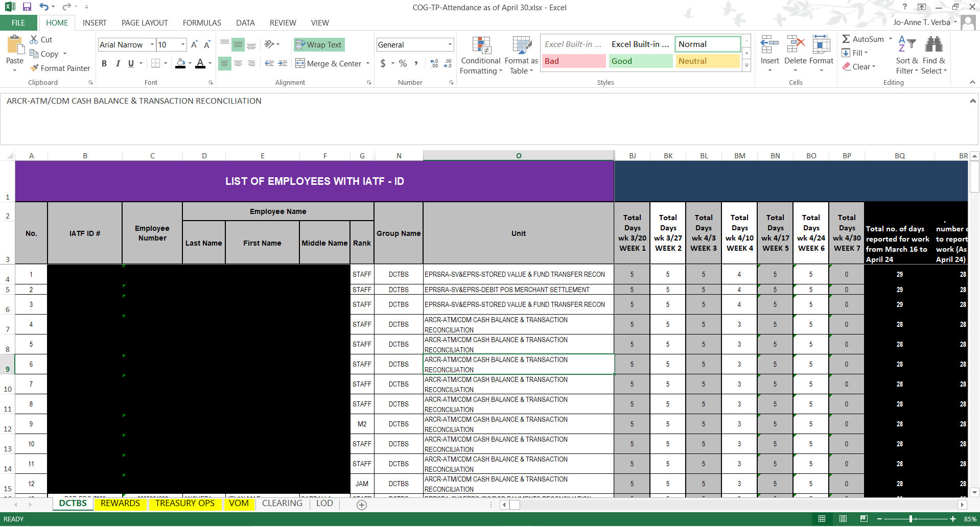Apply the Neutral cell style
This screenshot has width=980, height=527.
tap(708, 61)
